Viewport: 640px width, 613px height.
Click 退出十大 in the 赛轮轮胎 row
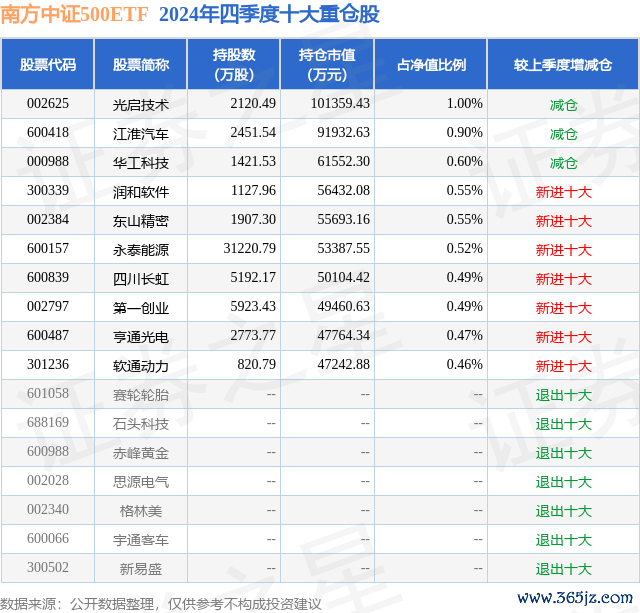tap(563, 395)
